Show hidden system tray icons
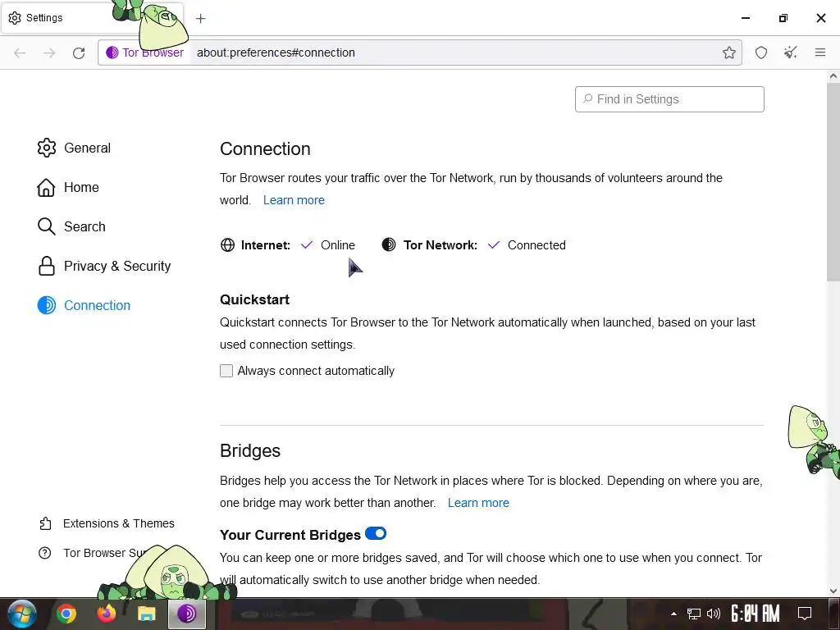Image resolution: width=840 pixels, height=630 pixels. point(674,614)
